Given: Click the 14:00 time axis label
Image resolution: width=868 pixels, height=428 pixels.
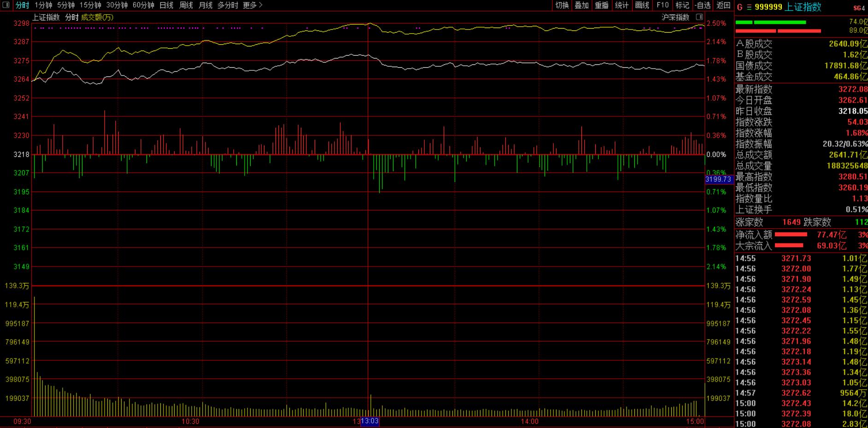Looking at the screenshot, I should [529, 422].
